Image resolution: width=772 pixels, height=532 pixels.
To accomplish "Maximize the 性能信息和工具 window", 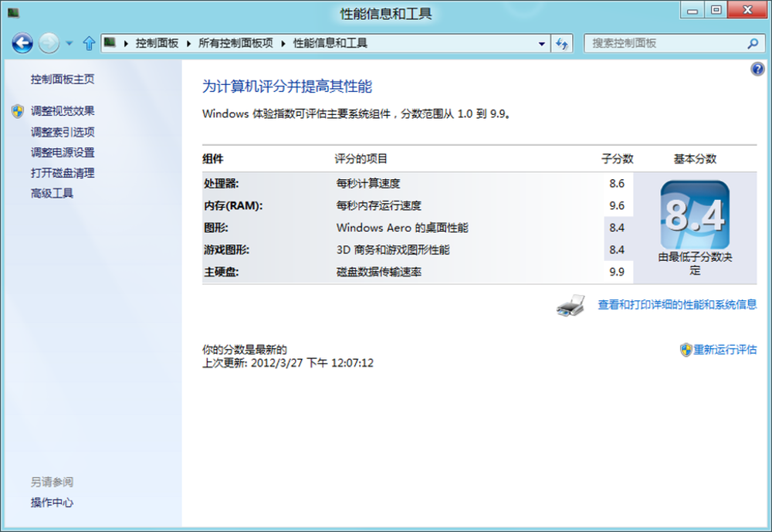I will click(x=716, y=10).
